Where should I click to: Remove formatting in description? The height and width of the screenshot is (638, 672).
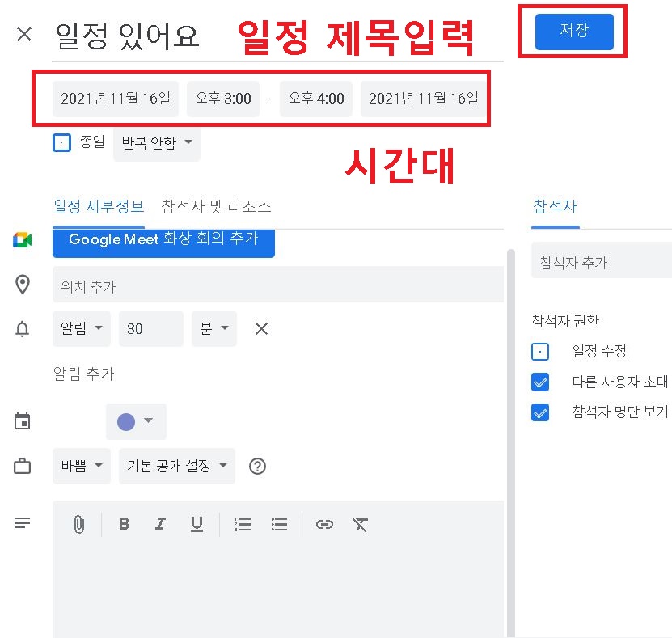coord(361,524)
